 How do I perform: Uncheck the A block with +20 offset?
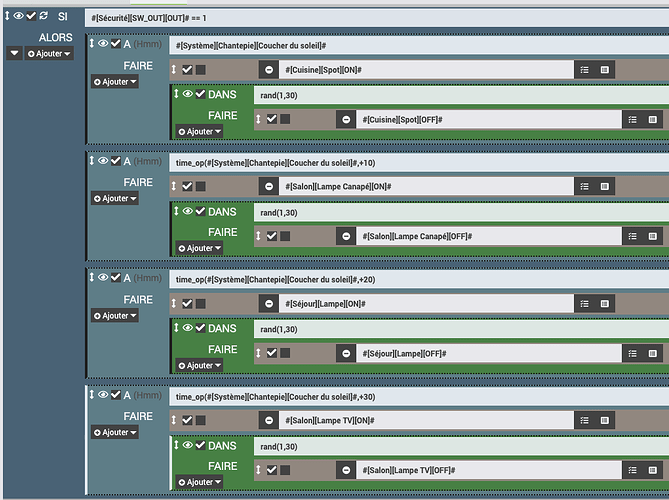116,277
